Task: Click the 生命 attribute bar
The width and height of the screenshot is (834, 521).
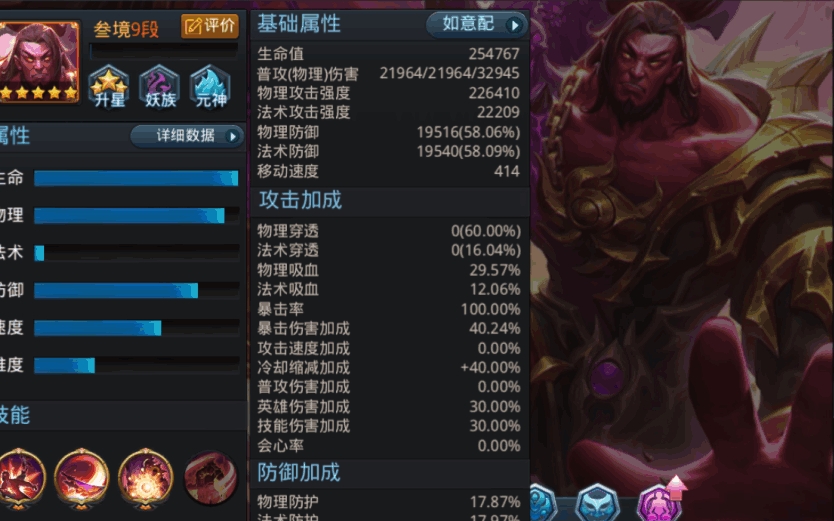Action: 136,178
